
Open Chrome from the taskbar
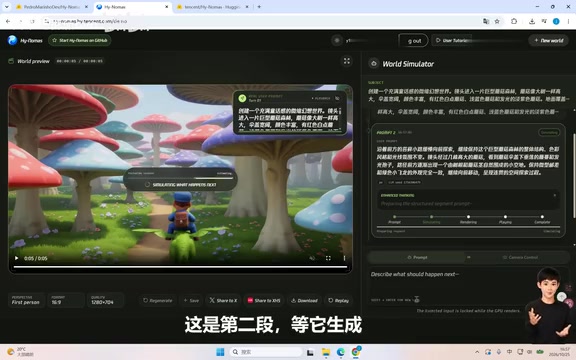(355, 352)
